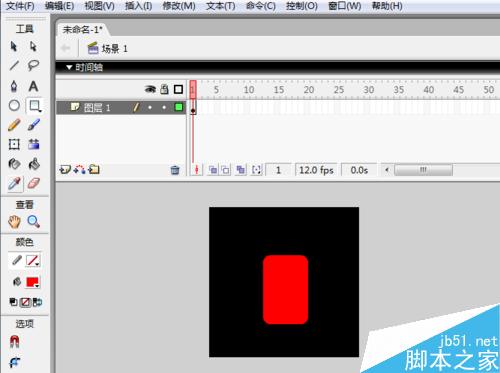Viewport: 500px width, 373px height.
Task: Select the Line tool
Action: click(14, 66)
